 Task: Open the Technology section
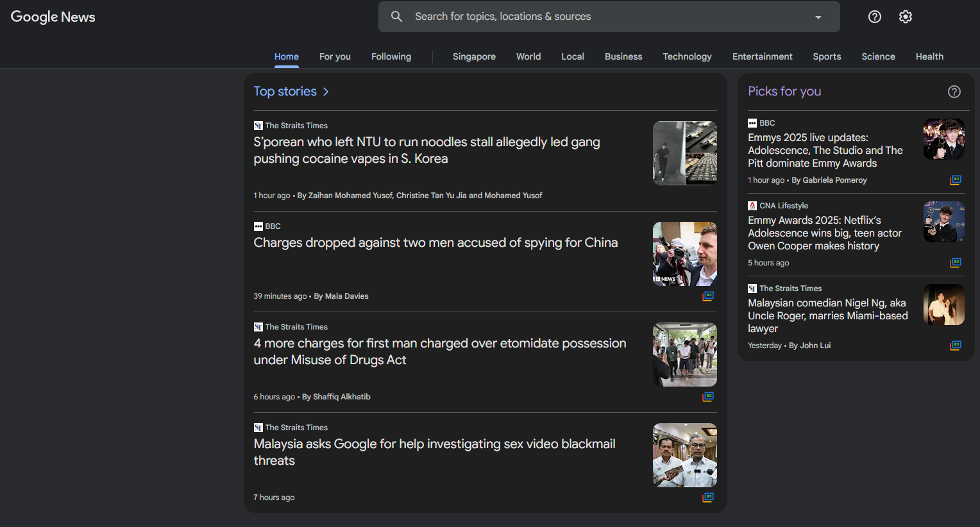coord(687,56)
